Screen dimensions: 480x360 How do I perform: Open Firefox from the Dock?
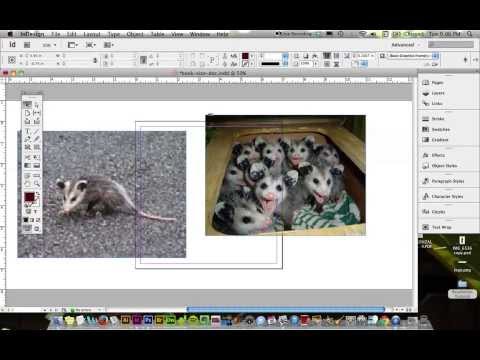pos(103,321)
